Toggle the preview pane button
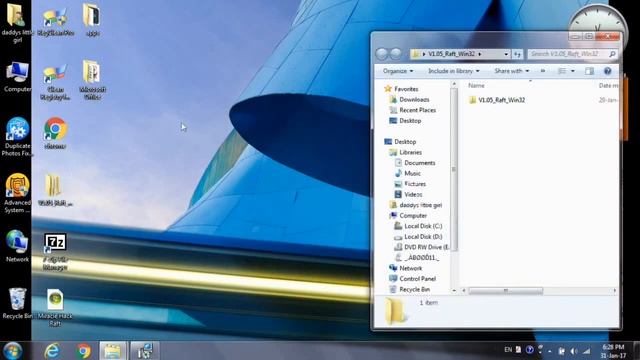 589,71
